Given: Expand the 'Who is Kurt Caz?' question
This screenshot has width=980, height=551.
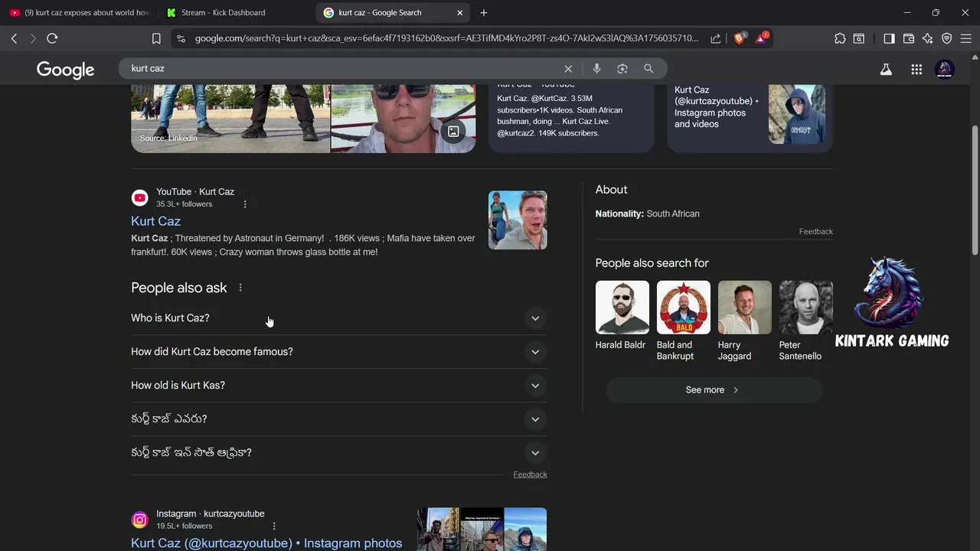Looking at the screenshot, I should pos(338,318).
